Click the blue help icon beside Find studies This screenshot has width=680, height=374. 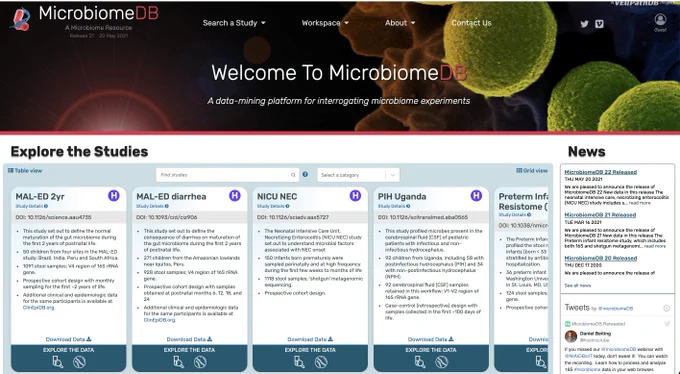305,174
